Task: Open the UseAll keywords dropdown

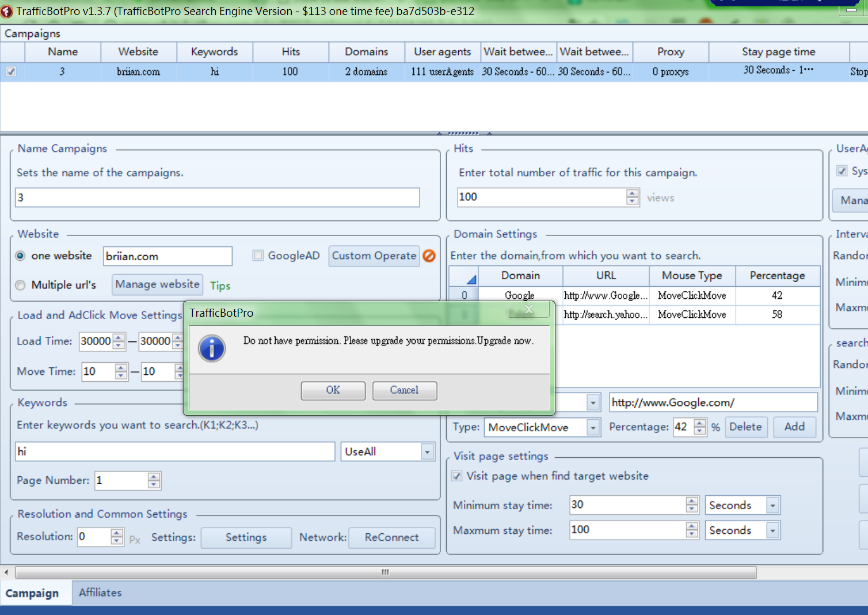Action: pos(427,452)
